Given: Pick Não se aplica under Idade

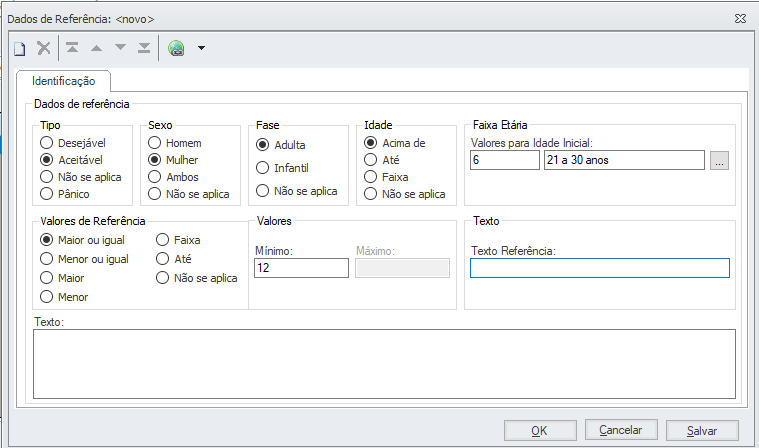Looking at the screenshot, I should [x=404, y=194].
